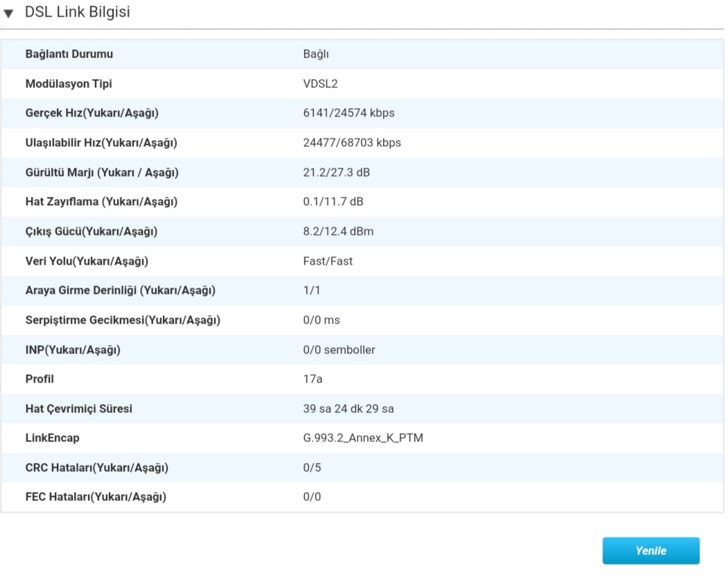Collapse the DSL Link Bilgisi section triangle
This screenshot has height=580, width=728.
click(8, 13)
